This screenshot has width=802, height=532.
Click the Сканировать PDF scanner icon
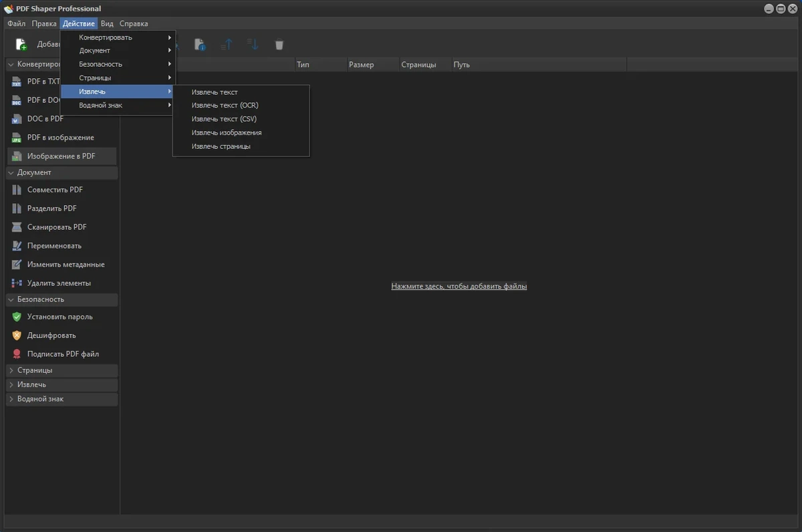[17, 227]
